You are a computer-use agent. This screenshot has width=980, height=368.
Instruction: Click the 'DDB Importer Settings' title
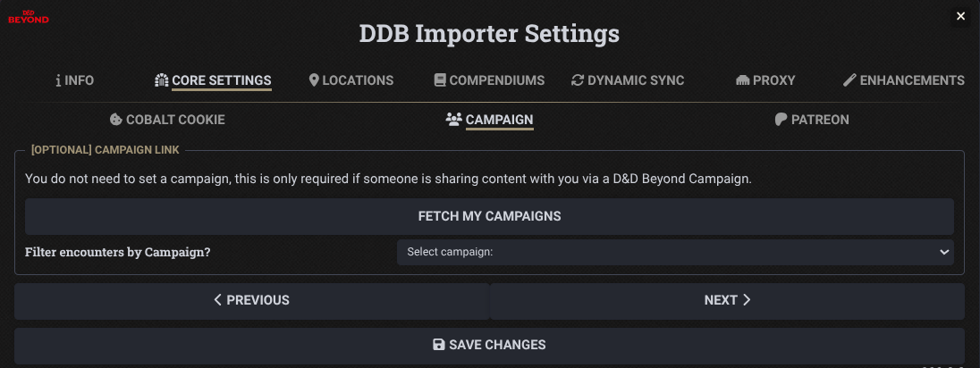pos(489,33)
